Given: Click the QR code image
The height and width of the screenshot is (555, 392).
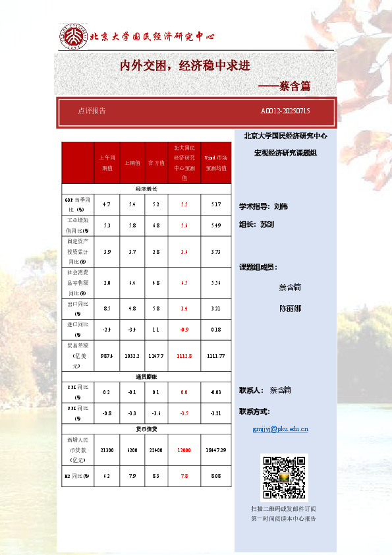Looking at the screenshot, I should 284,477.
